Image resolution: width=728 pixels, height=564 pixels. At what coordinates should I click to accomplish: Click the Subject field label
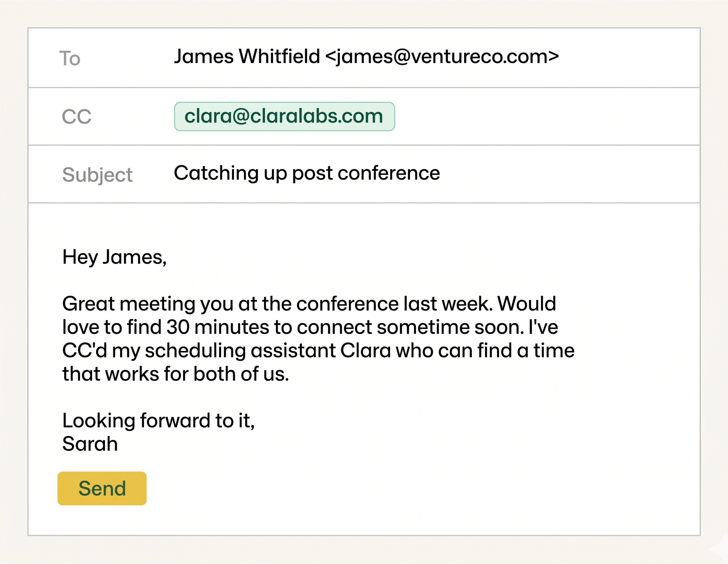coord(97,175)
